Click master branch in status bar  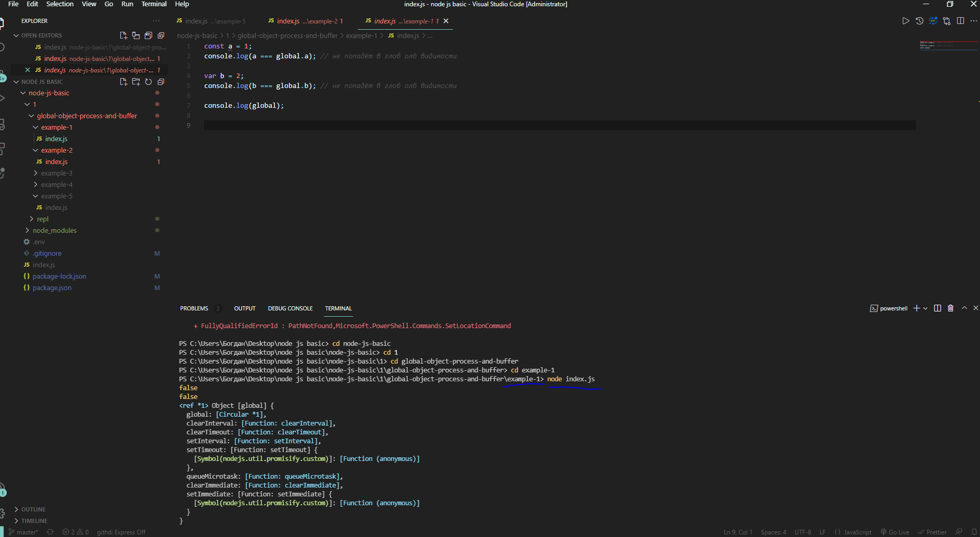23,532
